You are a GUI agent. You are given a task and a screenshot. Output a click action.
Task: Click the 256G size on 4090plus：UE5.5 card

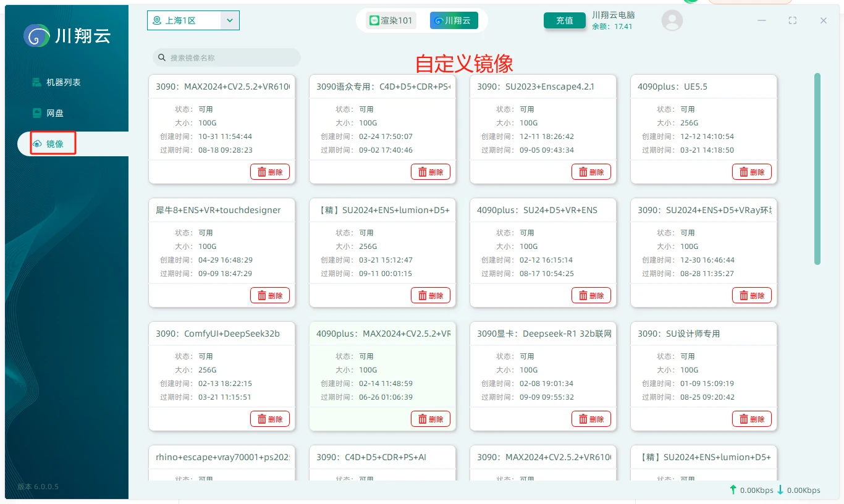(689, 123)
